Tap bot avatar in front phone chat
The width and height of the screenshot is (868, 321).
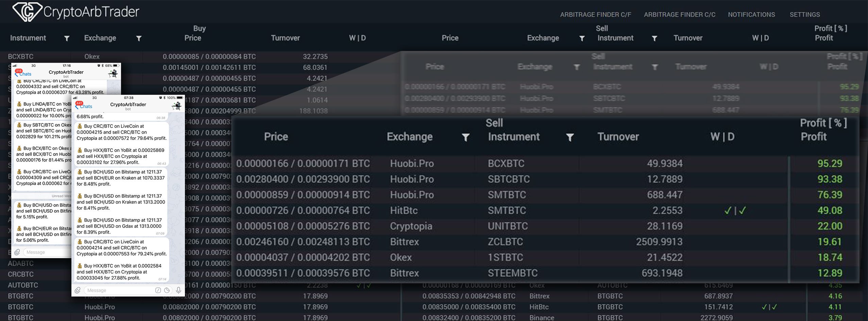176,106
